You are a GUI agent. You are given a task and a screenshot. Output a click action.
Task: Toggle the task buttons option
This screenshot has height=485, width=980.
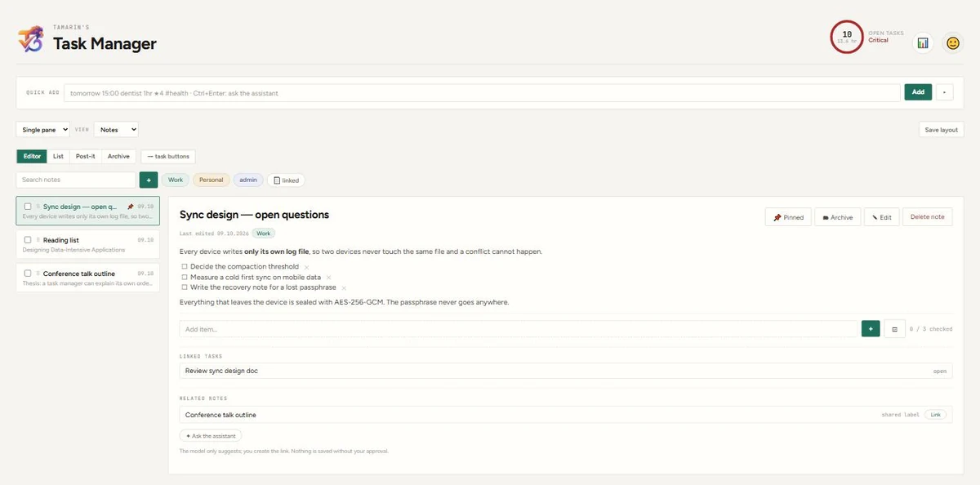click(167, 156)
